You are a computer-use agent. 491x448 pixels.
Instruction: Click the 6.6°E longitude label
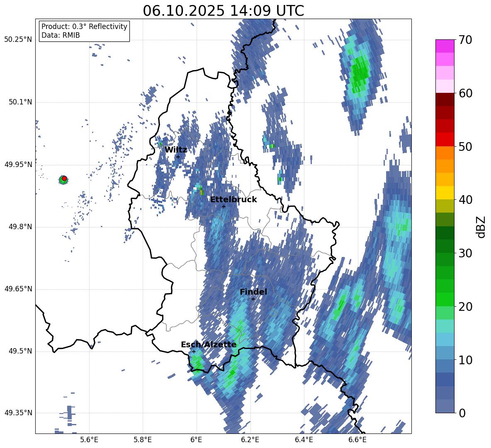pyautogui.click(x=357, y=440)
